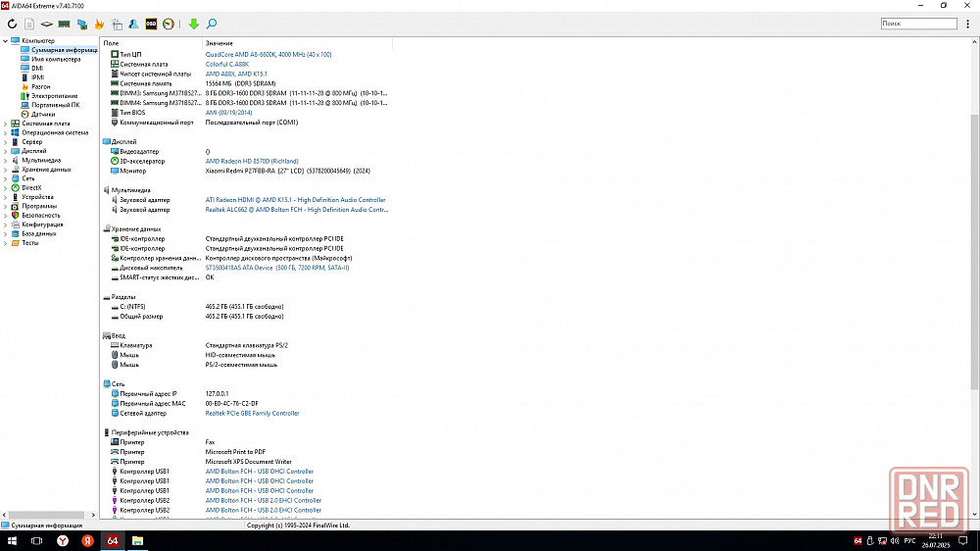Select Конфигурация in the tree
Image resolution: width=980 pixels, height=551 pixels.
coord(42,225)
